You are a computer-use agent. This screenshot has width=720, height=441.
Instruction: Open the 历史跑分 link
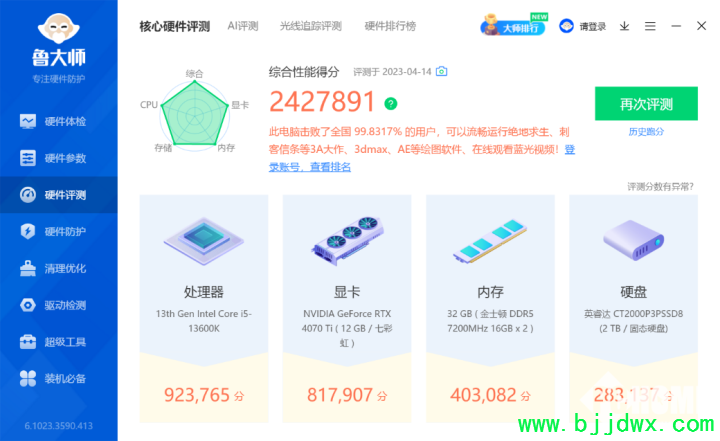pyautogui.click(x=646, y=132)
